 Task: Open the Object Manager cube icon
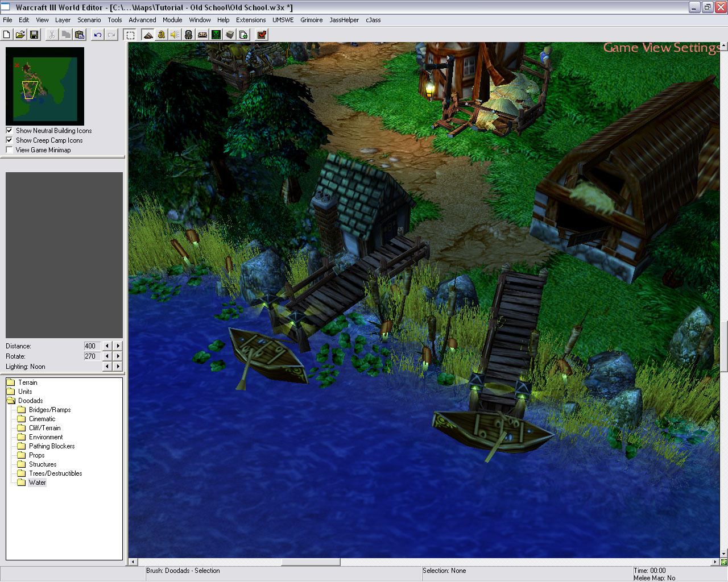click(230, 35)
